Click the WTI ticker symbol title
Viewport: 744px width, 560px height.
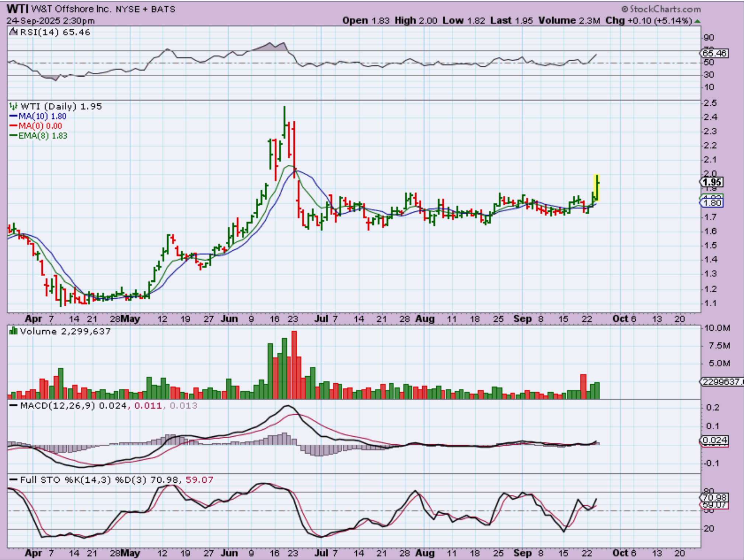(x=18, y=9)
